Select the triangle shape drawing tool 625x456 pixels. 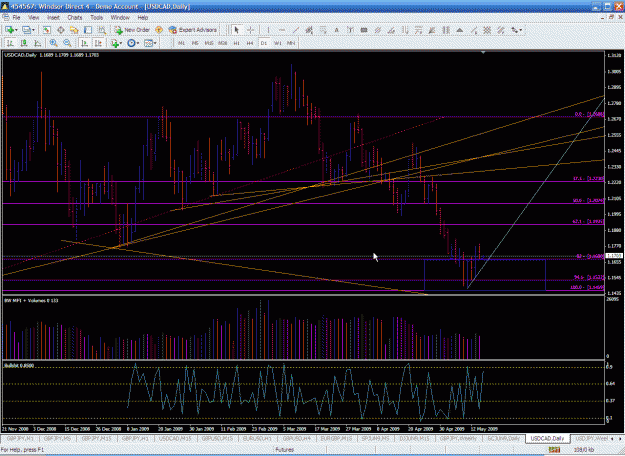pos(460,30)
